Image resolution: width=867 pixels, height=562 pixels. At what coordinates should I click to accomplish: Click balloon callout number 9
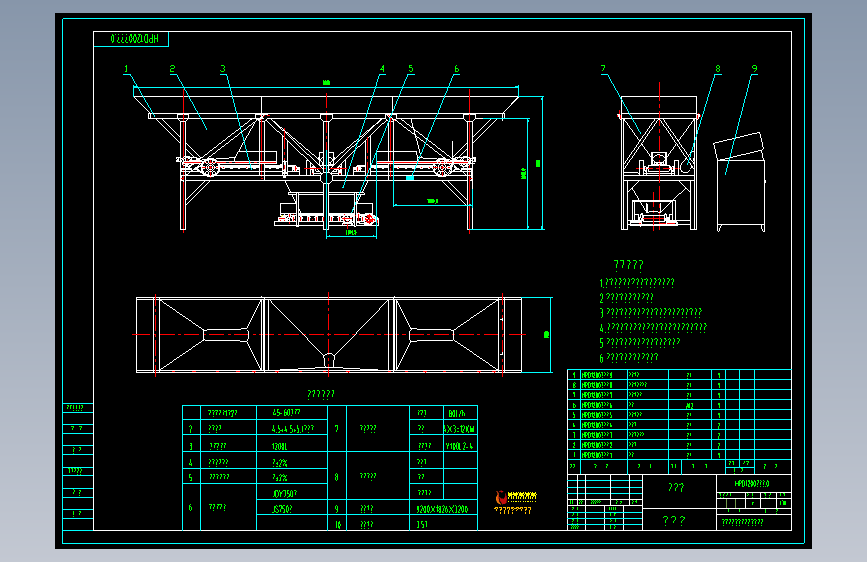pos(754,69)
